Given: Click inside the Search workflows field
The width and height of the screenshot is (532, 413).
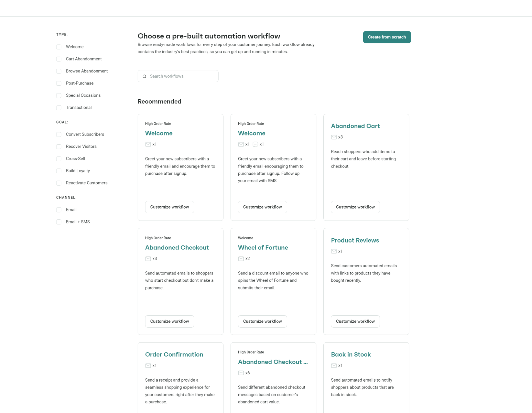Looking at the screenshot, I should click(178, 76).
